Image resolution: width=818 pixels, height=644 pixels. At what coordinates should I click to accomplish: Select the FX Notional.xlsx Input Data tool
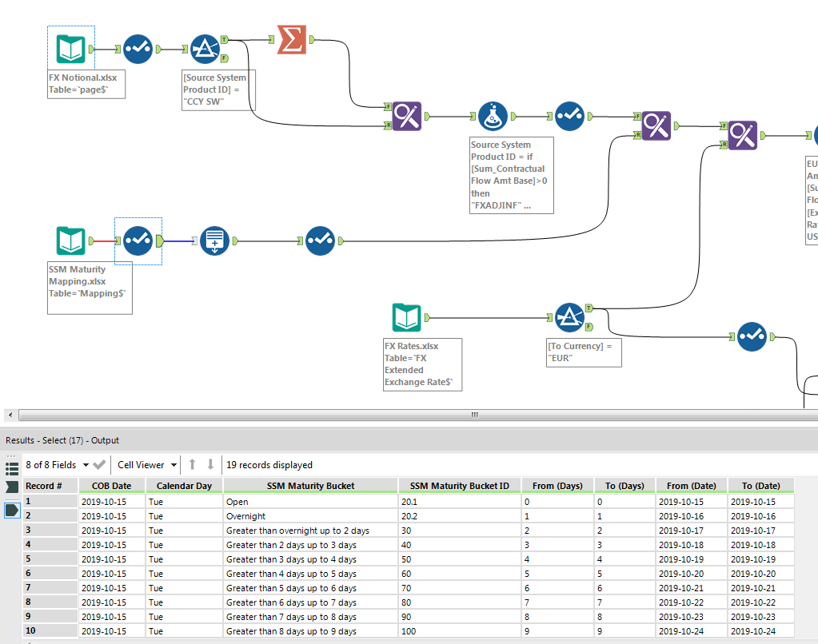click(x=70, y=48)
